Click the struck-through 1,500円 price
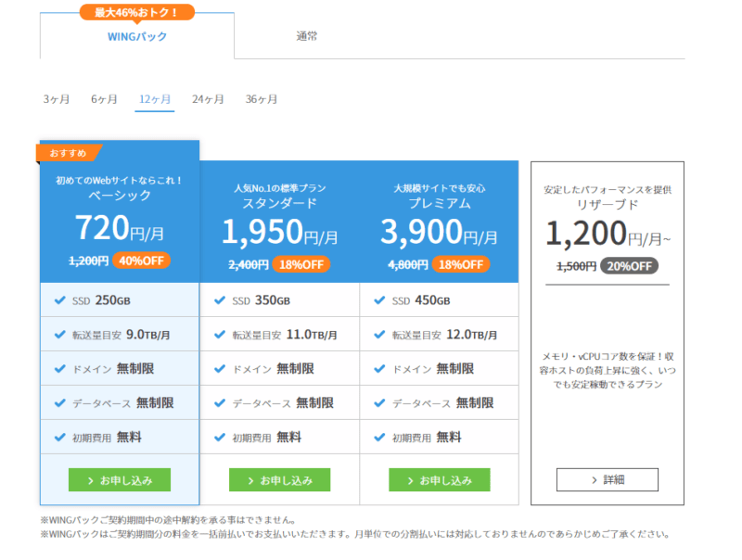This screenshot has height=560, width=742. click(x=576, y=267)
